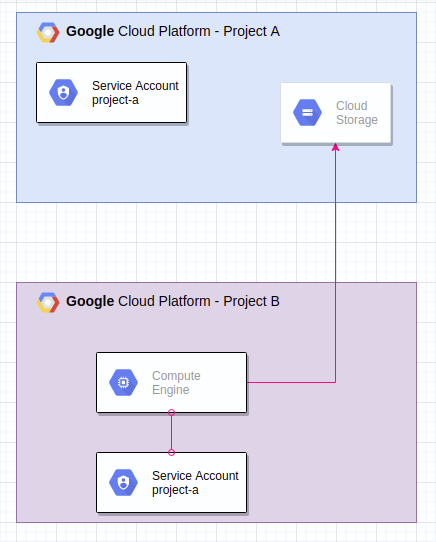Screen dimensions: 436x542
Task: Select the Compute Engine hexagon icon
Action: point(123,383)
